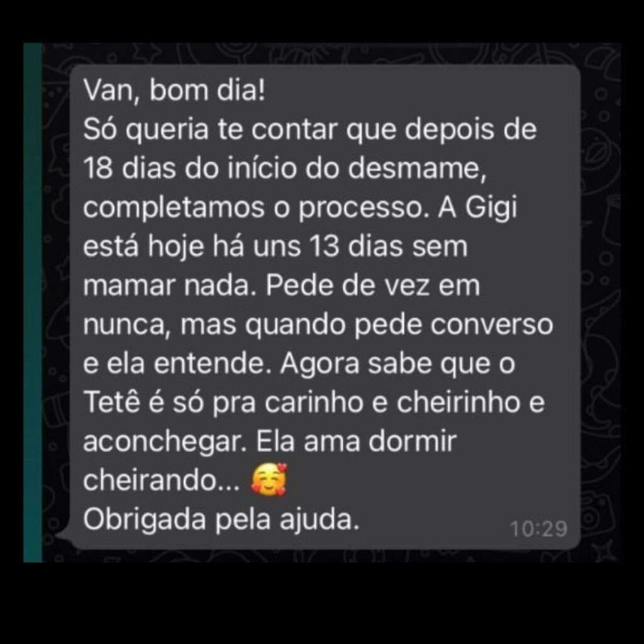644x644 pixels.
Task: Click the word "Agora" in the message
Action: coord(320,365)
